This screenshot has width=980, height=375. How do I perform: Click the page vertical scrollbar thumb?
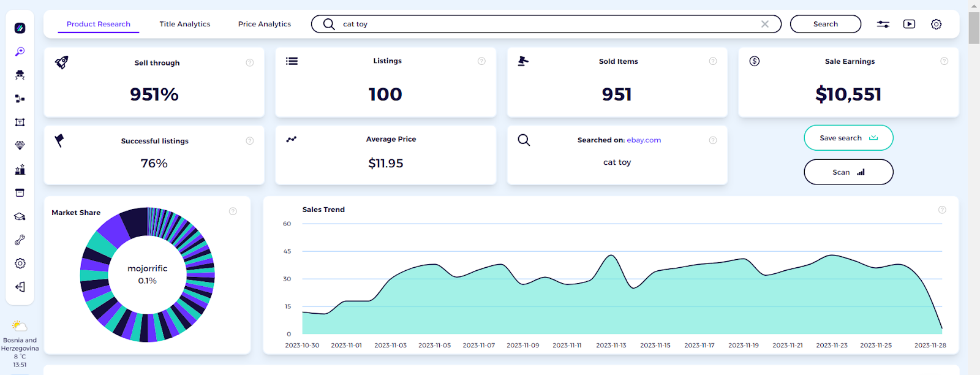click(x=974, y=28)
